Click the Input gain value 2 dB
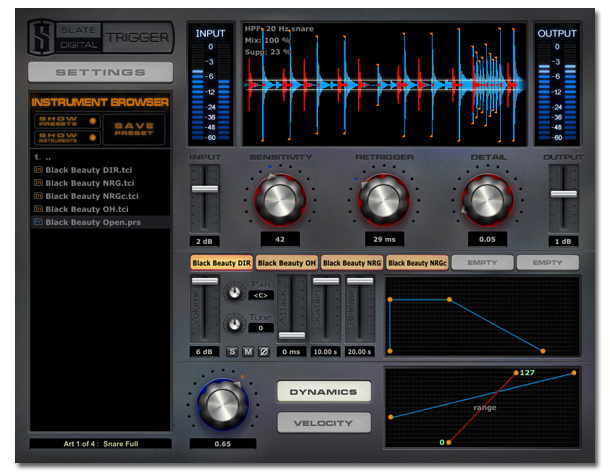 [204, 242]
